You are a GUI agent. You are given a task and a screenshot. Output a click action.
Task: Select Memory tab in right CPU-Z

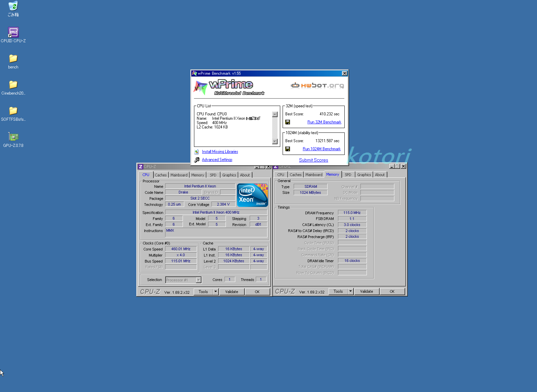tap(333, 174)
